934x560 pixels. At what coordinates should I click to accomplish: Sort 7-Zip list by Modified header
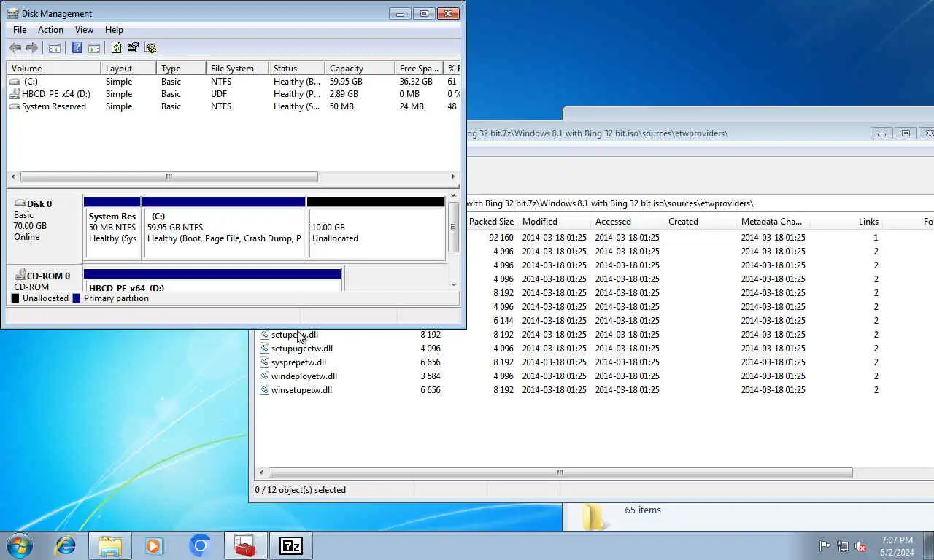pos(554,222)
